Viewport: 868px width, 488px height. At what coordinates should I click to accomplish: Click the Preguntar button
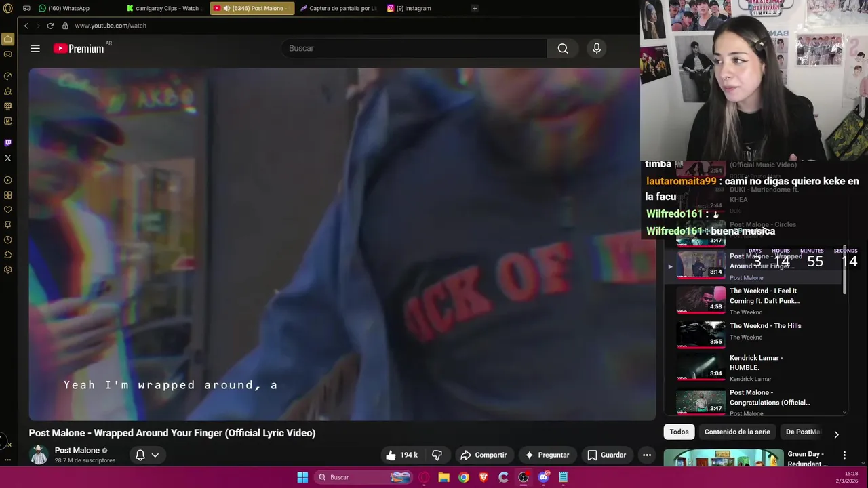(x=547, y=455)
